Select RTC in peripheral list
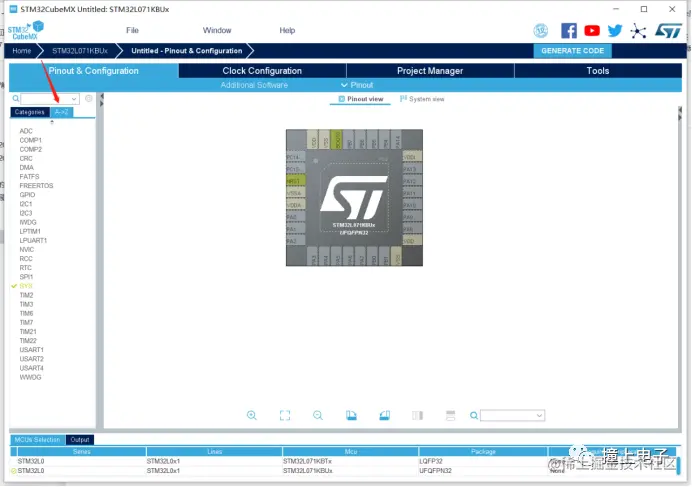 coord(26,268)
